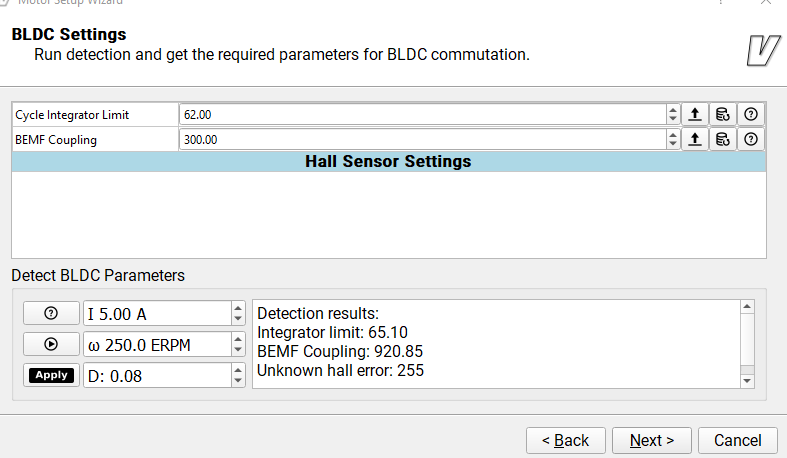Go to the Next wizard page
The image size is (787, 458).
(651, 440)
